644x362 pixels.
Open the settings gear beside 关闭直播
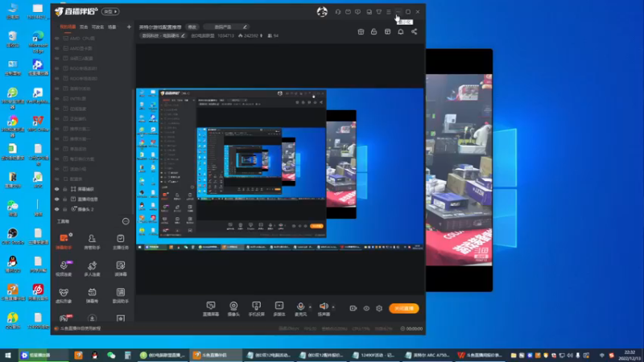379,308
